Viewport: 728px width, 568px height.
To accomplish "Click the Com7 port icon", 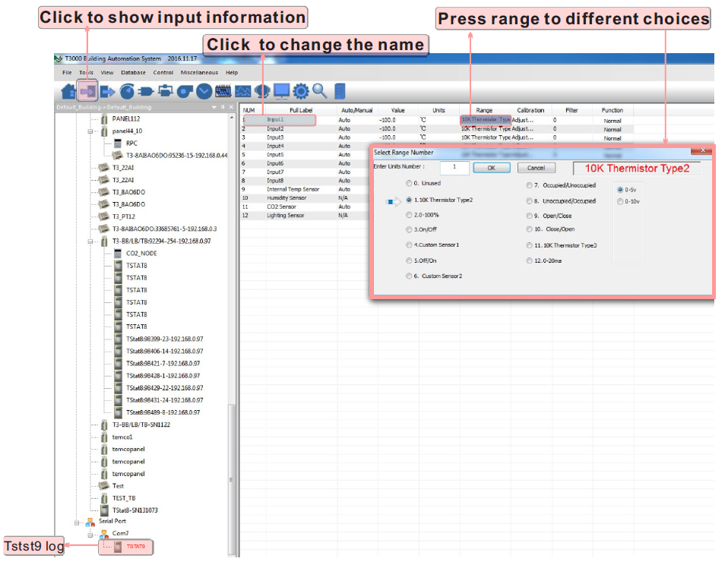I will [x=104, y=534].
